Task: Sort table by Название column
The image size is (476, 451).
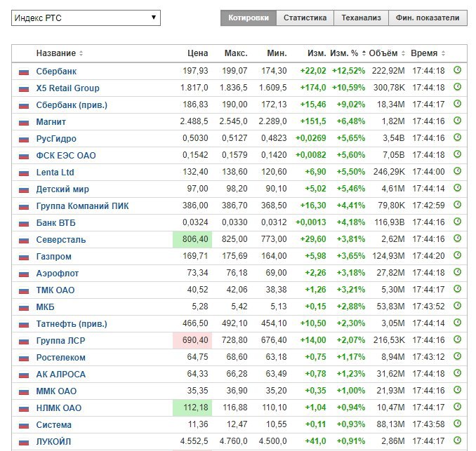Action: click(60, 53)
